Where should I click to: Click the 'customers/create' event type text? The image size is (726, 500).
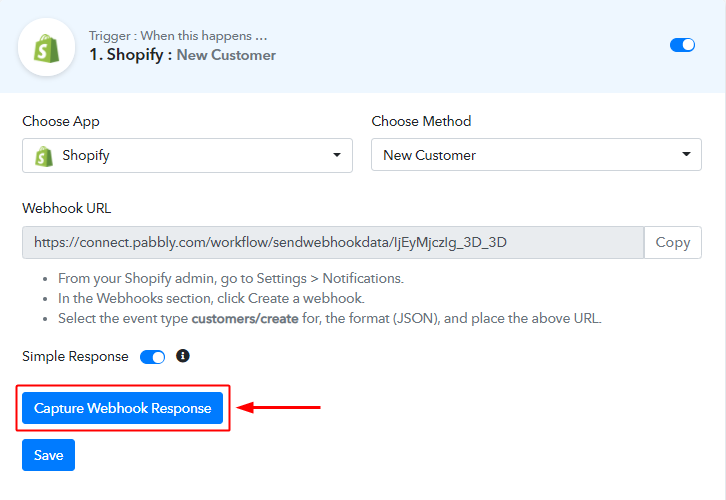245,319
